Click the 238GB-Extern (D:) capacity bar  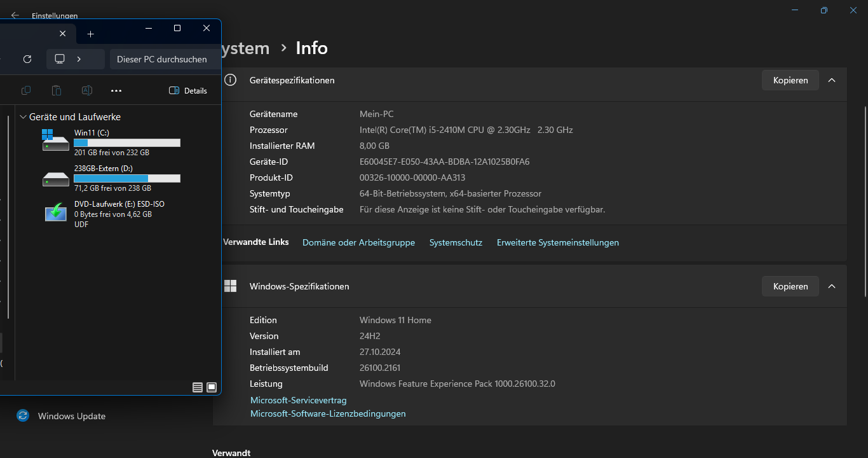[x=127, y=179]
